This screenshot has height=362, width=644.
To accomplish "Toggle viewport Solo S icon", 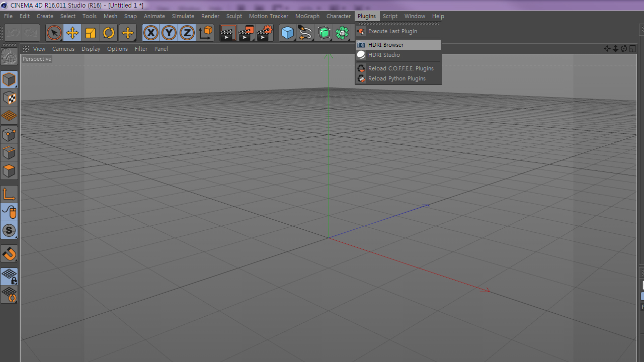I will tap(9, 231).
